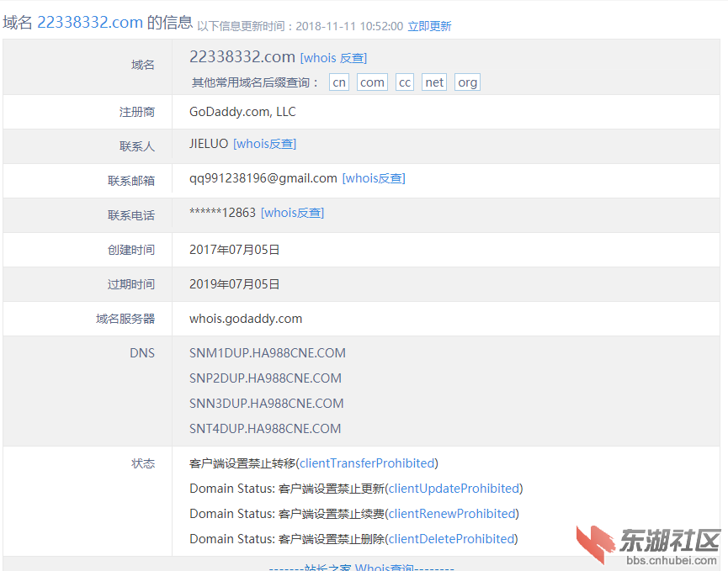Click whois反查 beside contact JIELUO
Viewport: 728px width, 571px height.
(264, 144)
